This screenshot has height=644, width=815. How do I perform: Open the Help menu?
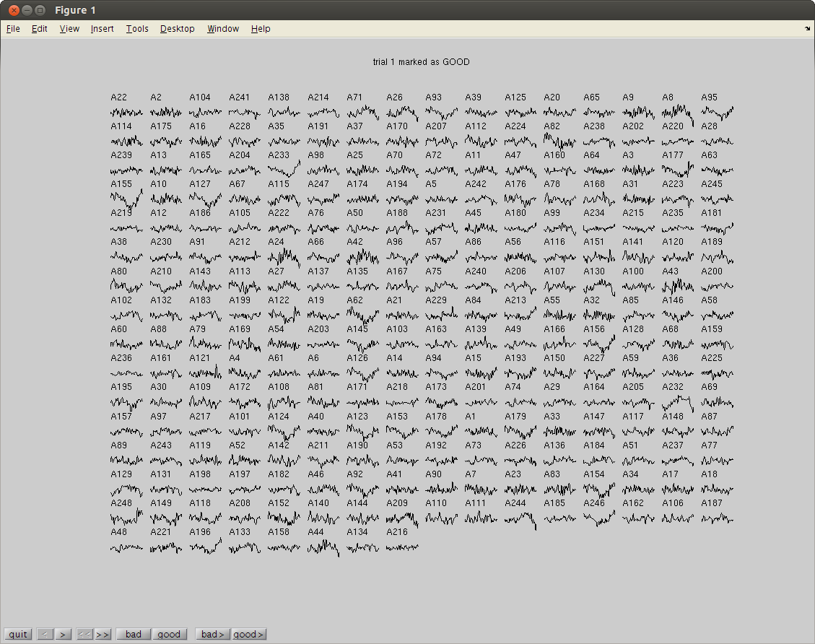261,29
